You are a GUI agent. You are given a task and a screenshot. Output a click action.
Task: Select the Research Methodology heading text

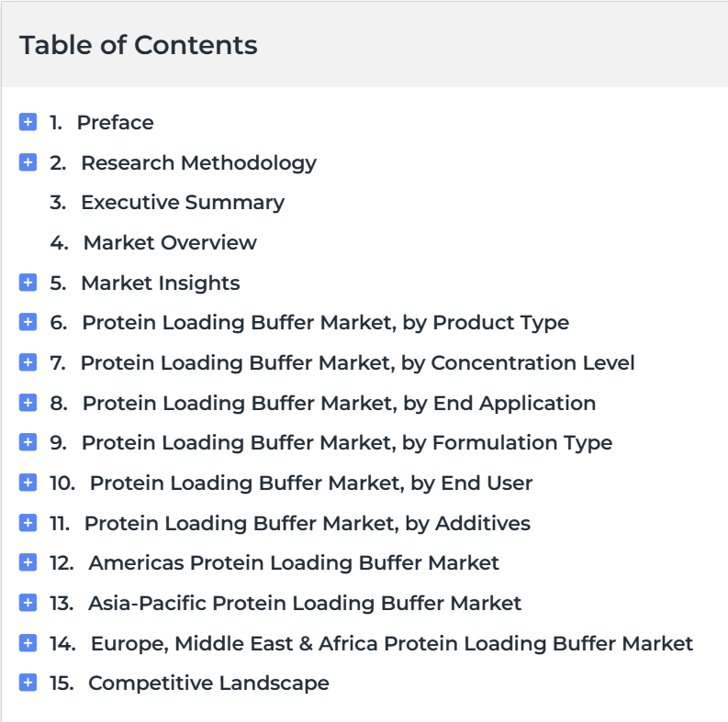198,163
